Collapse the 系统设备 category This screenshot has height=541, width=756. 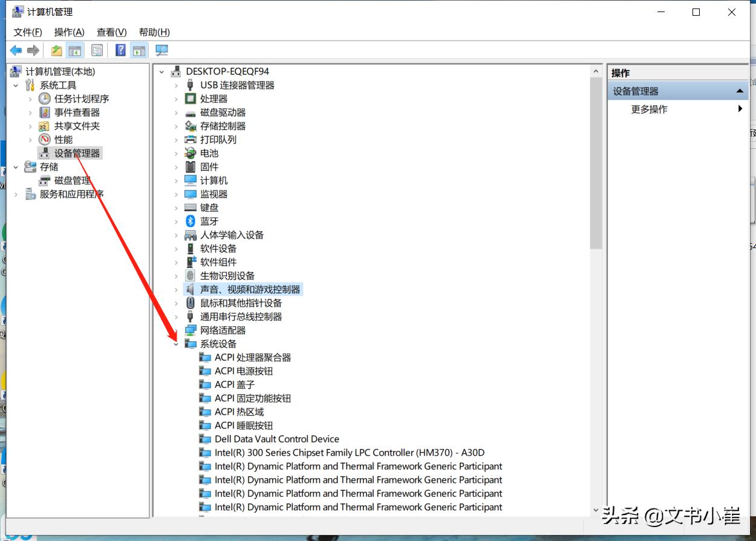pos(176,343)
